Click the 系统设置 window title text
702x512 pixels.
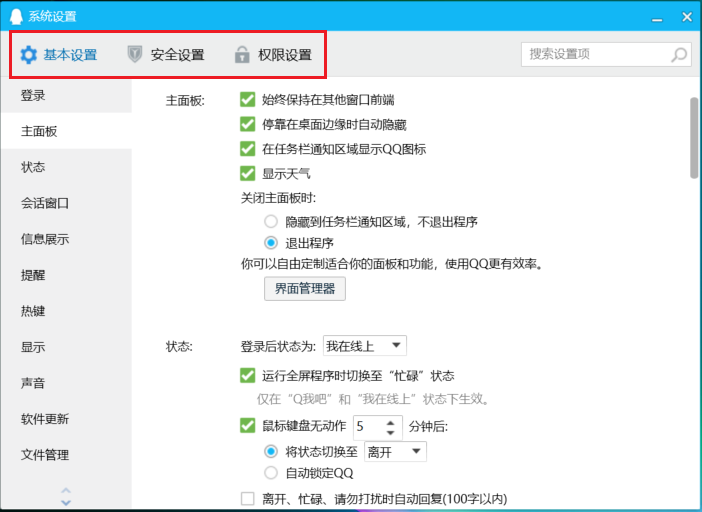pyautogui.click(x=52, y=17)
